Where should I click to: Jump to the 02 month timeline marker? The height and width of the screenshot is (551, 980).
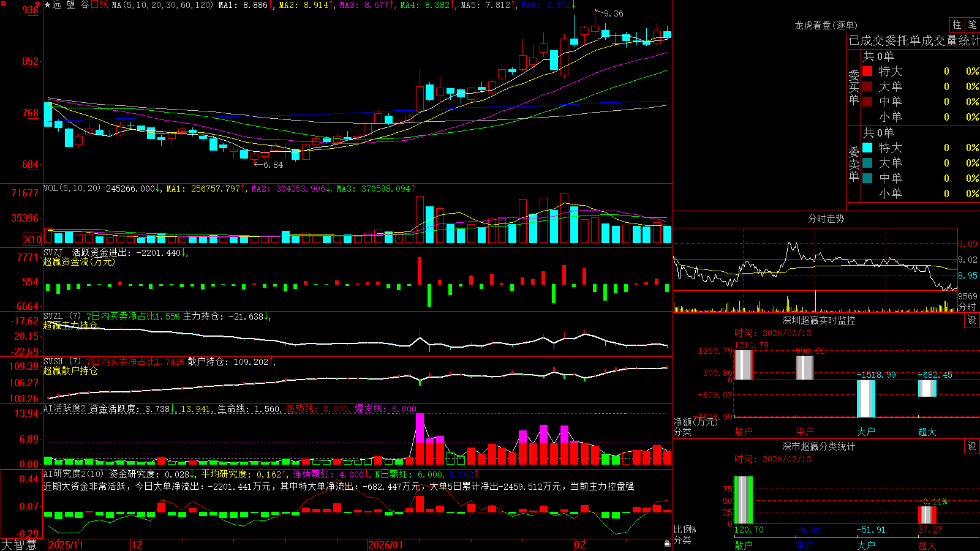tap(580, 545)
